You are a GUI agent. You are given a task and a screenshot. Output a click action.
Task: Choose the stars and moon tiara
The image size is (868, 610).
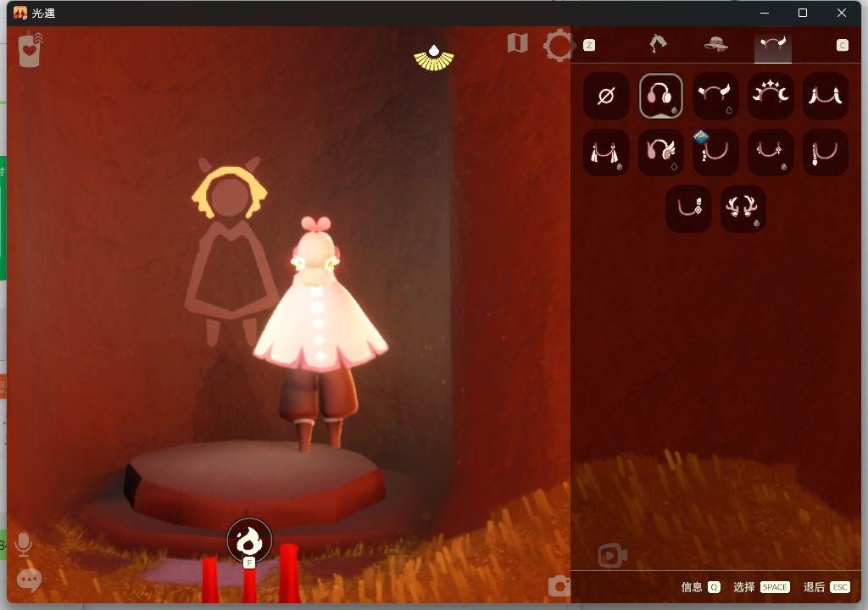(x=770, y=96)
